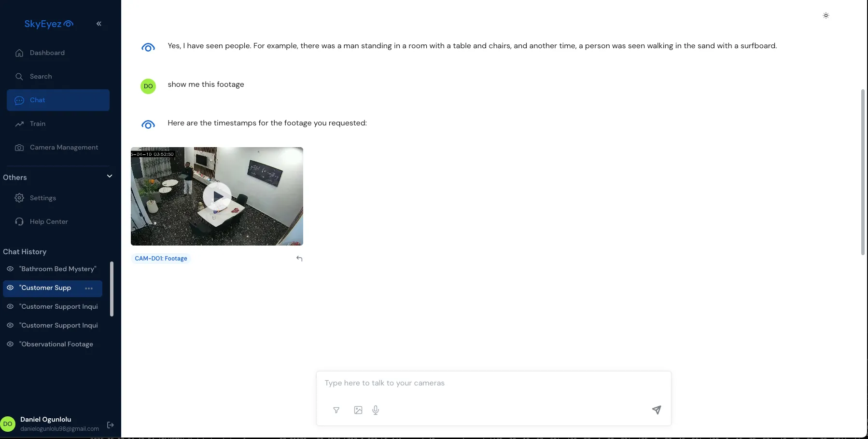The width and height of the screenshot is (868, 439).
Task: Send message with paper plane icon
Action: tap(657, 410)
